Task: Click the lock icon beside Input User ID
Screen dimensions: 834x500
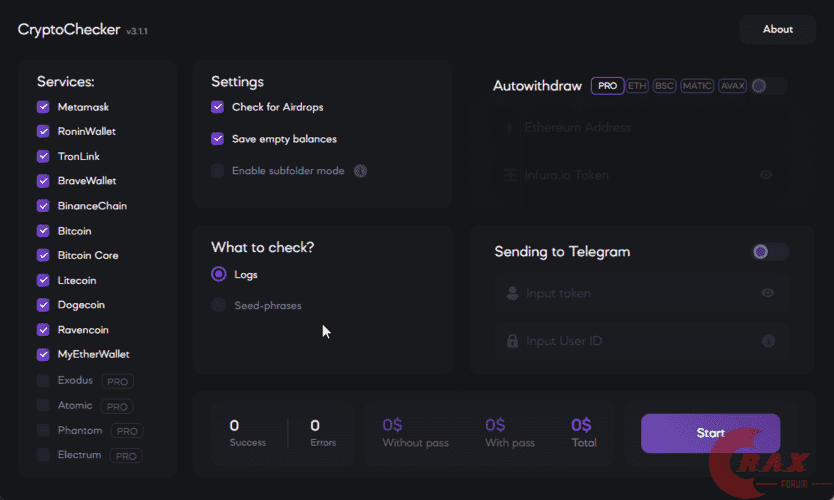Action: coord(512,341)
